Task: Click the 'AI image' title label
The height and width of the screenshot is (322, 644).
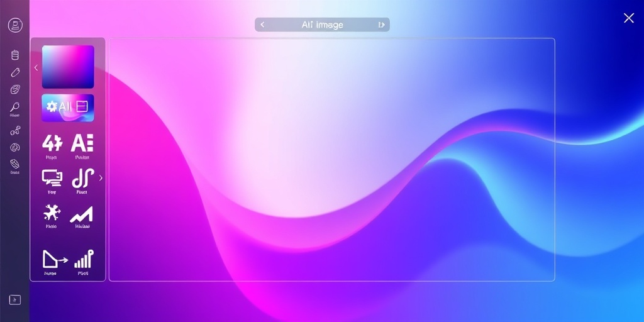Action: 322,25
